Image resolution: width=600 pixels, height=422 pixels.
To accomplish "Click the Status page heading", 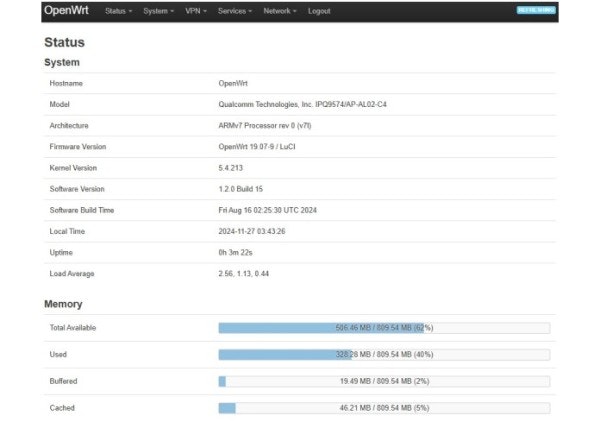I will [x=64, y=42].
